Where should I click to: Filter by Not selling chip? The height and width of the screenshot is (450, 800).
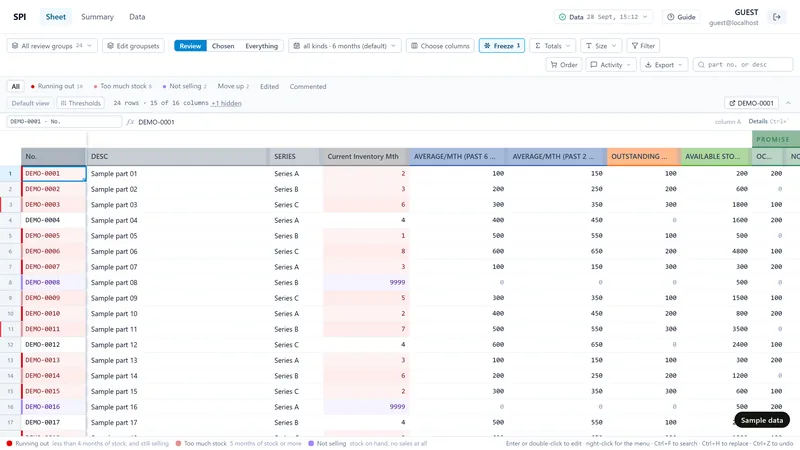[184, 86]
